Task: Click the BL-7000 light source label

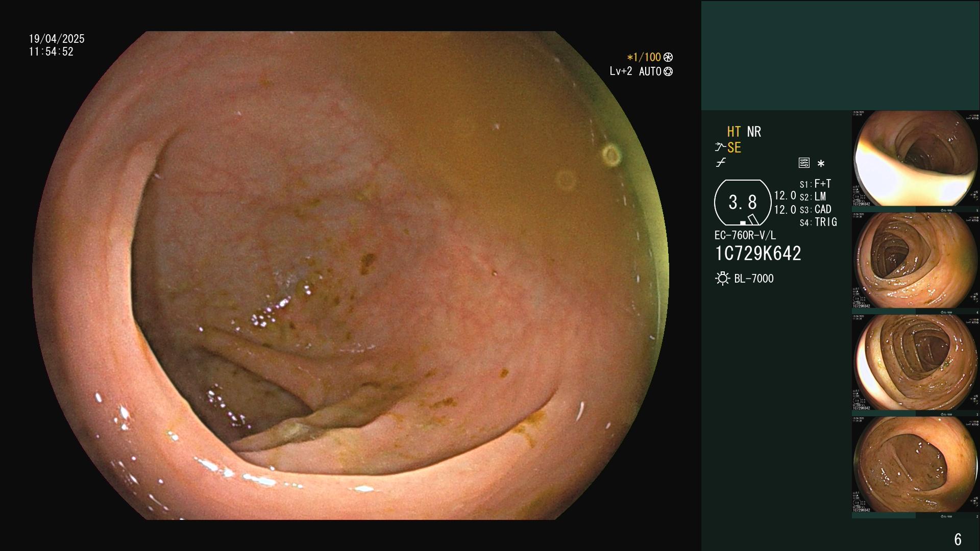Action: (x=754, y=279)
